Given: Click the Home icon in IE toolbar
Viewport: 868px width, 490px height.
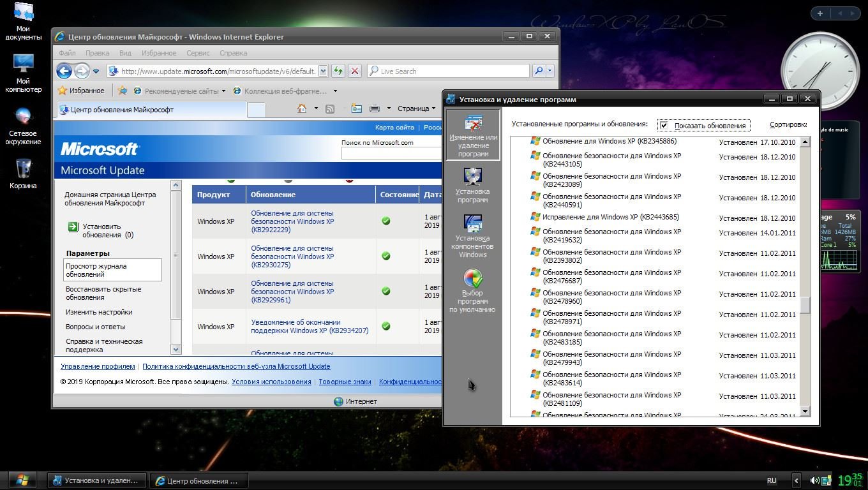Looking at the screenshot, I should 302,108.
